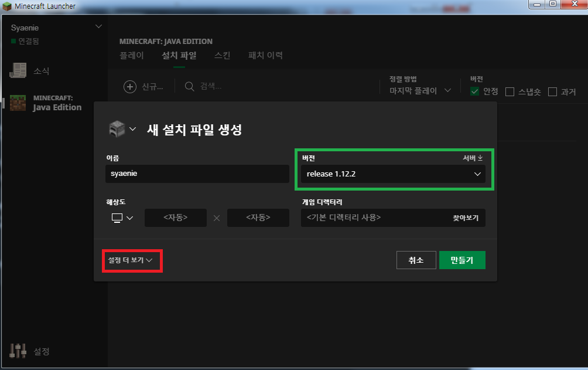The width and height of the screenshot is (588, 370).
Task: Click the 서버 server download link
Action: click(x=473, y=158)
